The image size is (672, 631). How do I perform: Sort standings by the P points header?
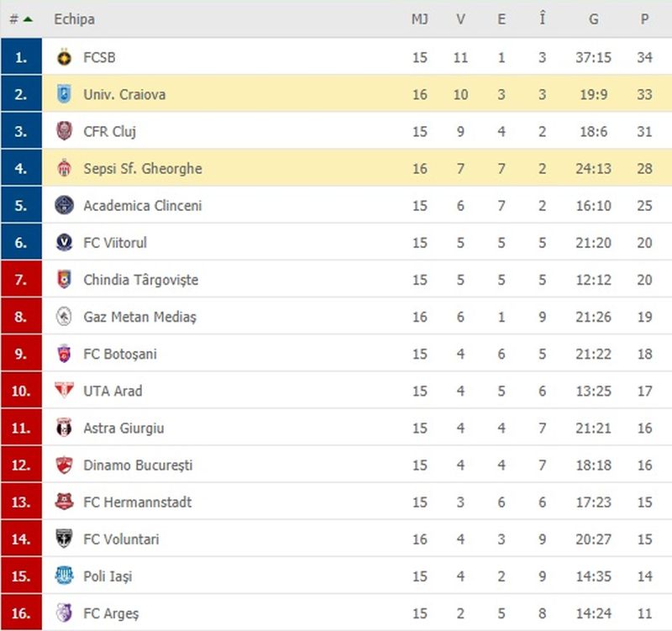pos(644,19)
